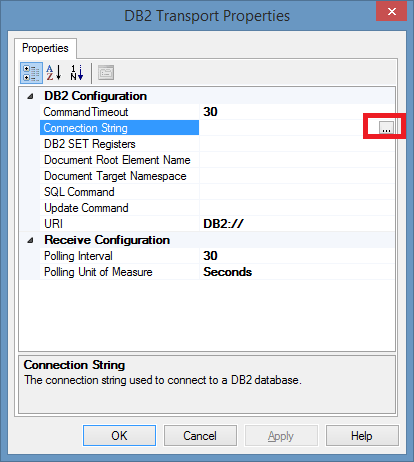This screenshot has width=414, height=462.
Task: Click the numeric sort order icon
Action: click(77, 73)
